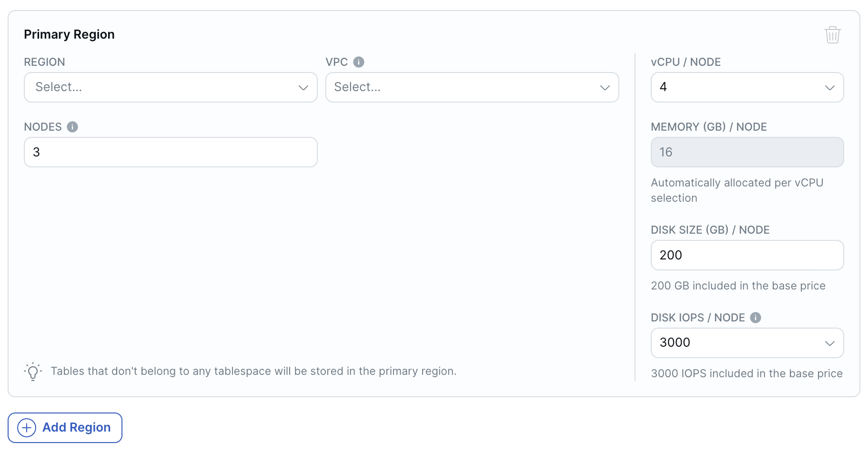Open the vCPU / NODE dropdown showing 4

click(x=747, y=87)
